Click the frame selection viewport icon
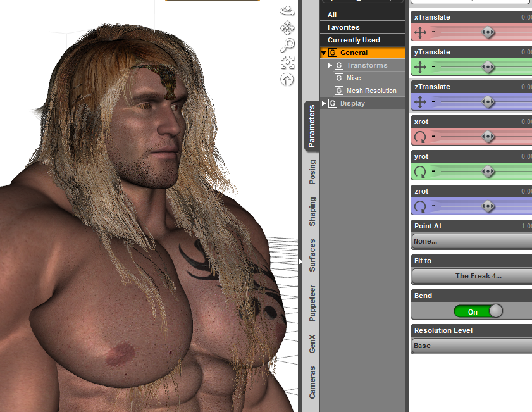The width and height of the screenshot is (532, 412). tap(287, 63)
